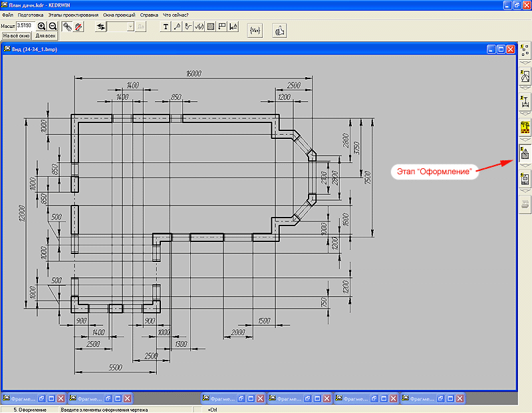Click the 7500 dimension value
Screen dimensions: 532x413
[x=368, y=178]
